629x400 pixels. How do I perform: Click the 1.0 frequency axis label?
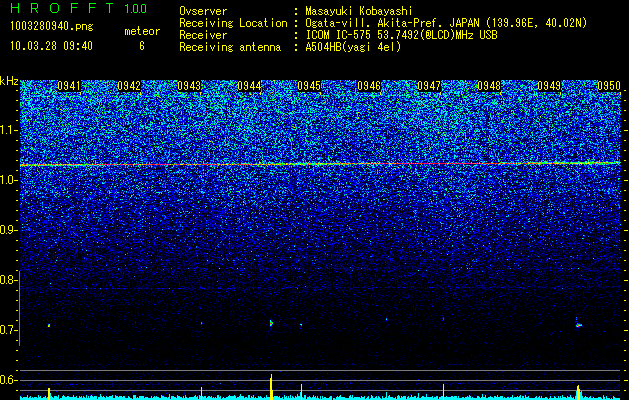(8, 180)
